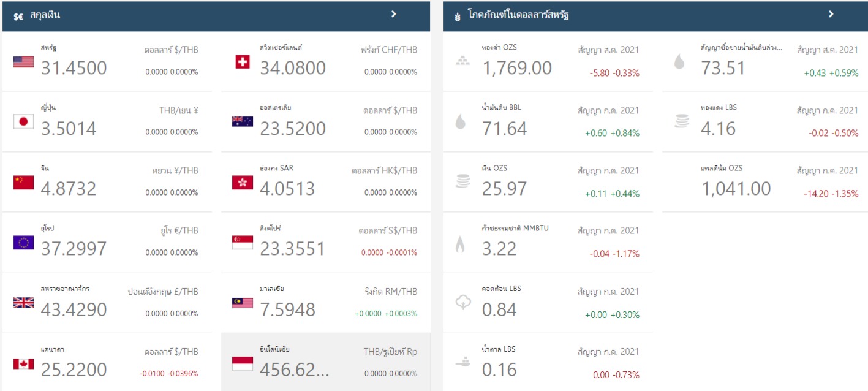Select the 4.0513 Hong Kong dollar rate
Viewport: 868px width, 391px height.
(x=287, y=188)
